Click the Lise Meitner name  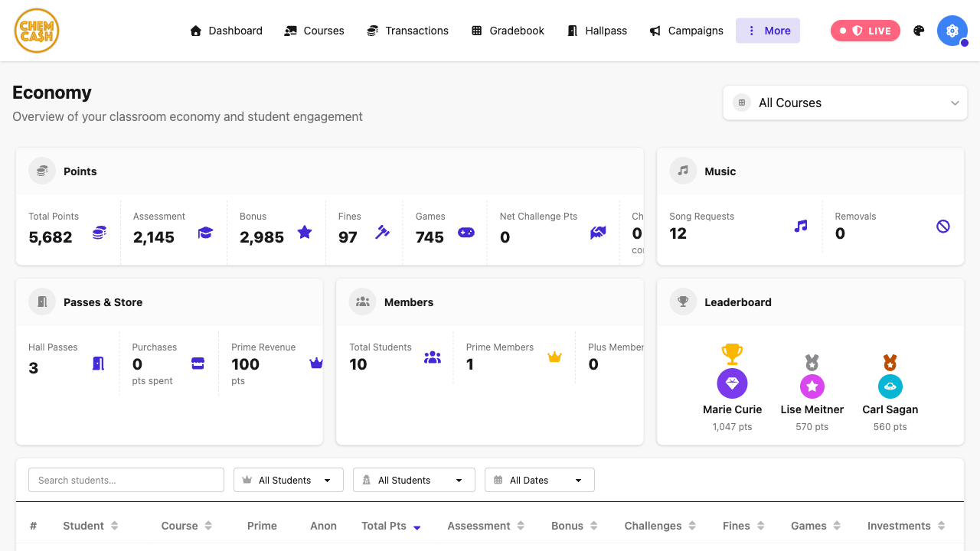click(x=812, y=409)
